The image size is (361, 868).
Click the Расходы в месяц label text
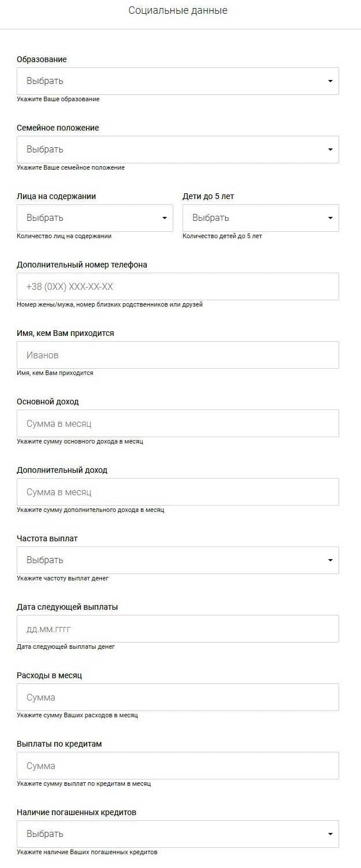(x=50, y=675)
